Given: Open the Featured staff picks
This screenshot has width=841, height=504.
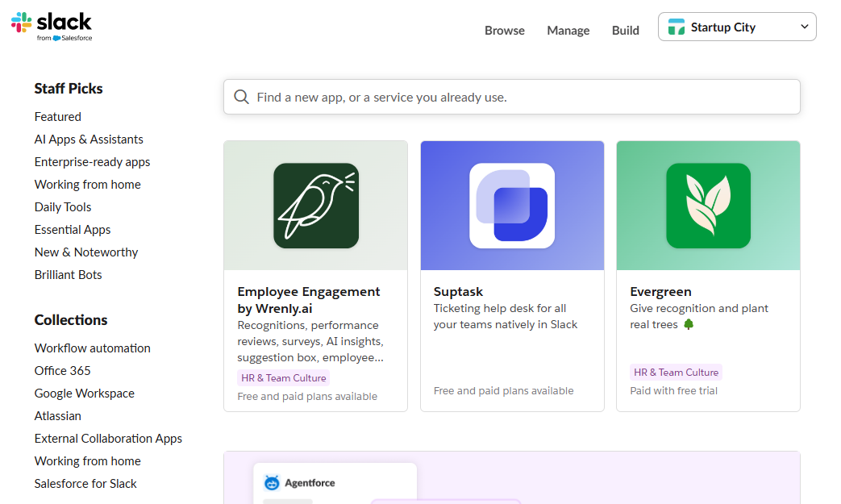Looking at the screenshot, I should coord(58,117).
